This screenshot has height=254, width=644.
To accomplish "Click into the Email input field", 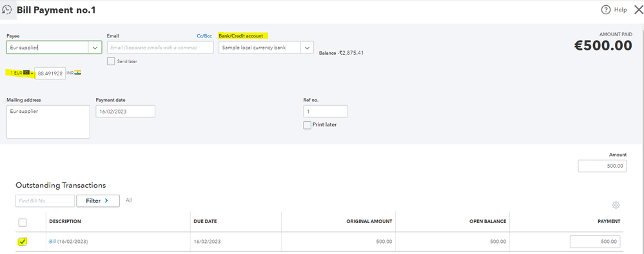I will [x=160, y=48].
